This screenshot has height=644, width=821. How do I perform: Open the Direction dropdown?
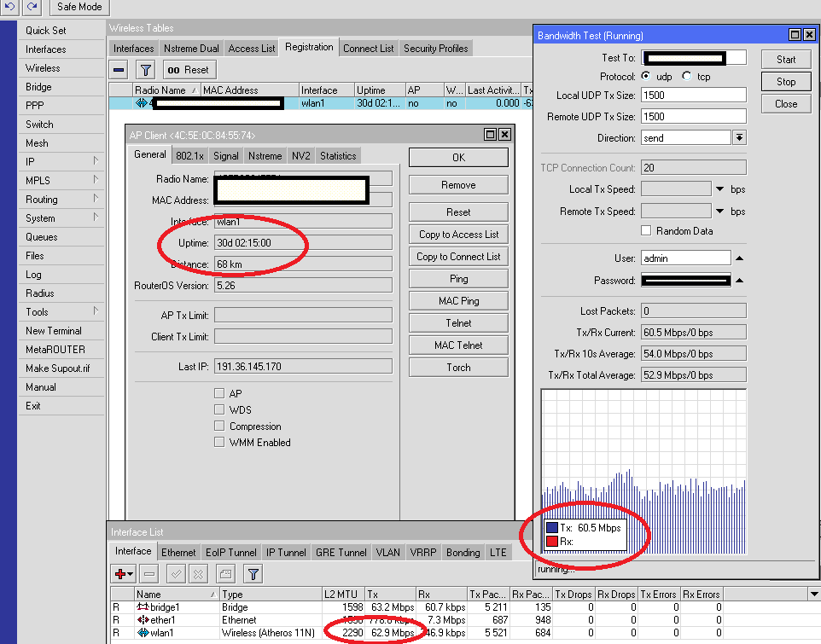(739, 137)
